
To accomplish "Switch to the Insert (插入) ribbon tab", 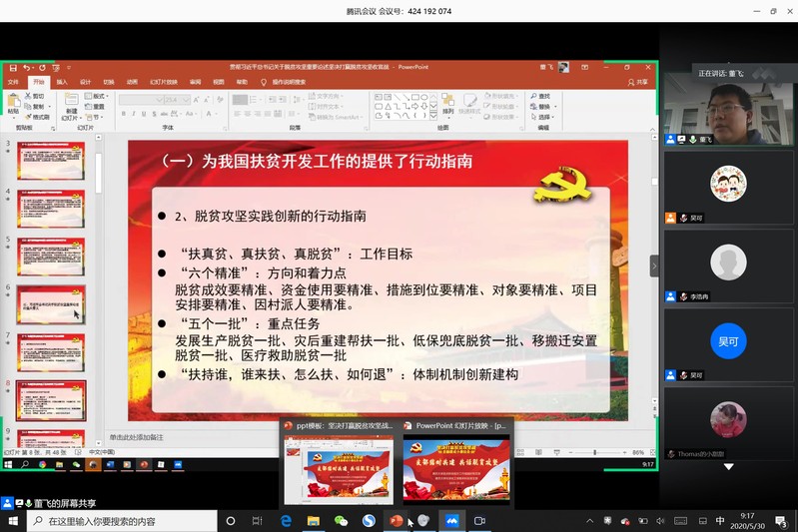I will (62, 82).
